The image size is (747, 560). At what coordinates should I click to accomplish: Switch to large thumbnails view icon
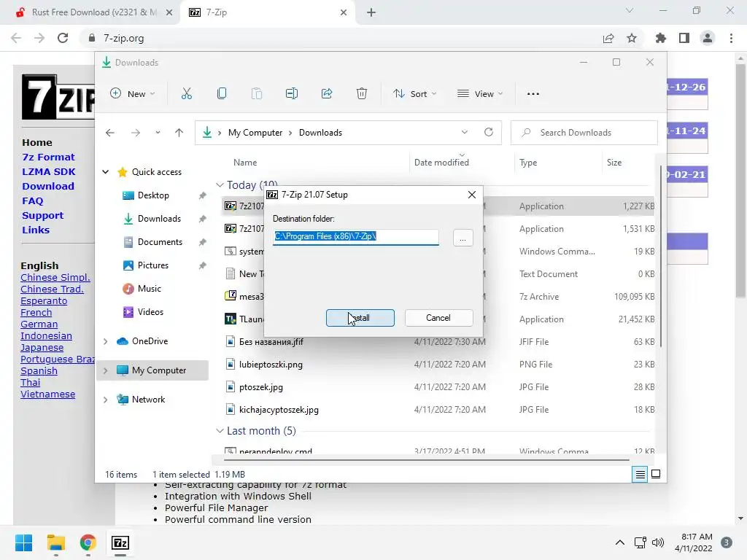656,474
